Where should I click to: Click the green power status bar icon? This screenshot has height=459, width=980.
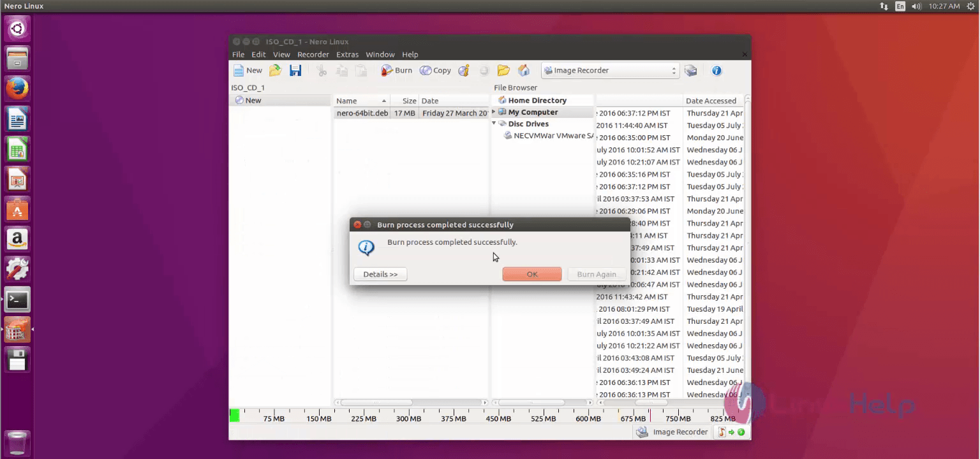[x=741, y=432]
